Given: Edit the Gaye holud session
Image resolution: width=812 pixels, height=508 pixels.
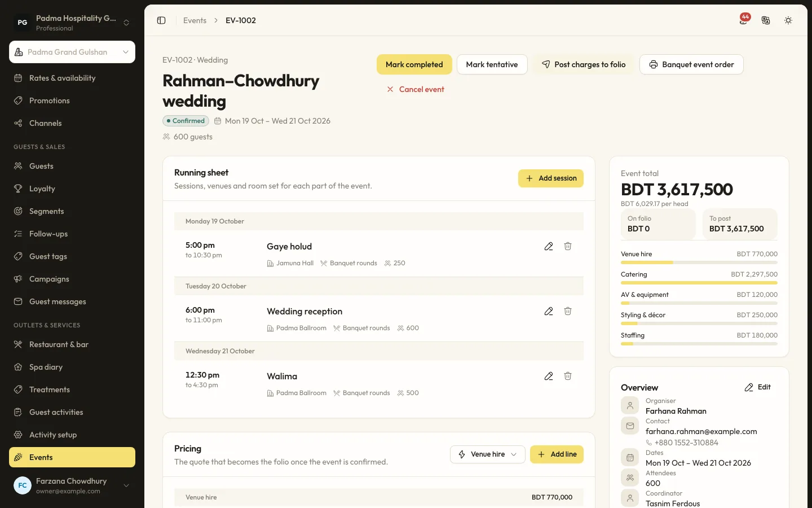Looking at the screenshot, I should pos(549,246).
